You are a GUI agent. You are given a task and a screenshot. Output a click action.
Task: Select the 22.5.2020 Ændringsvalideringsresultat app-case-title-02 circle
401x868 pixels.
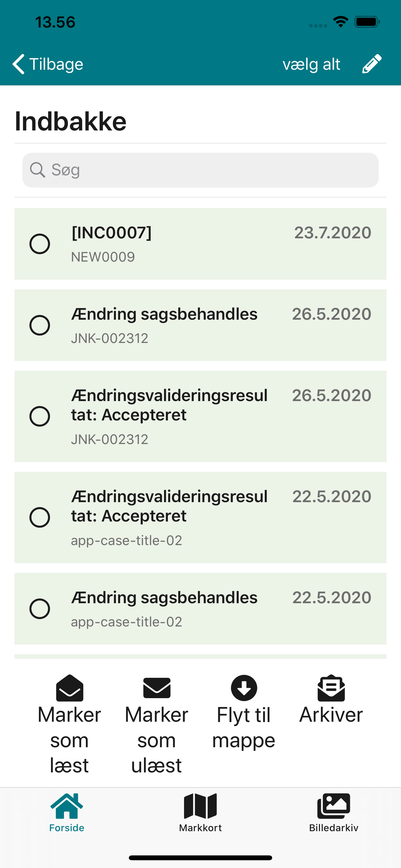click(x=40, y=517)
